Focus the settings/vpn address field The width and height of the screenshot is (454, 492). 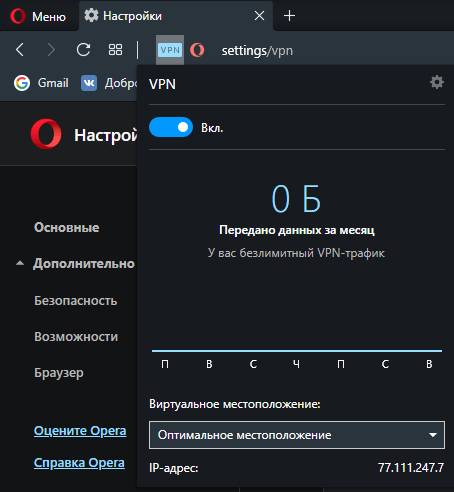[257, 51]
